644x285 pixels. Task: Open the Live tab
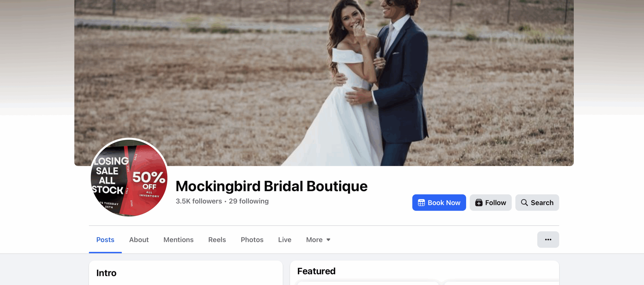click(x=285, y=240)
